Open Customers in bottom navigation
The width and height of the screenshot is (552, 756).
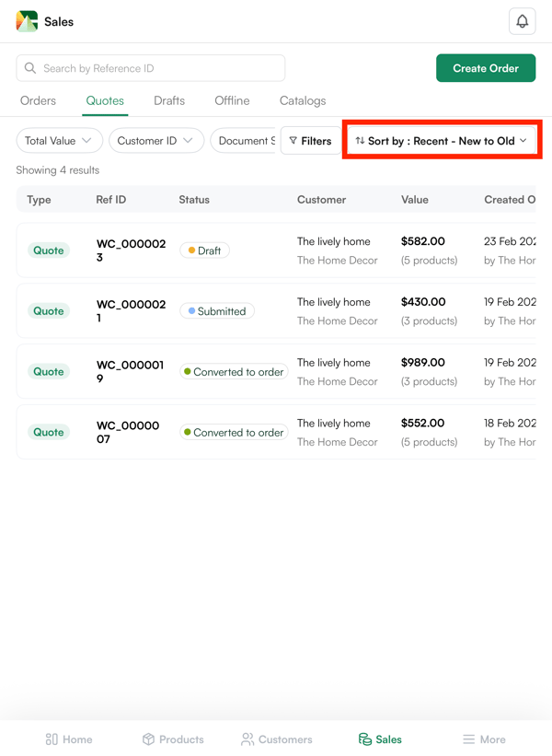coord(276,739)
